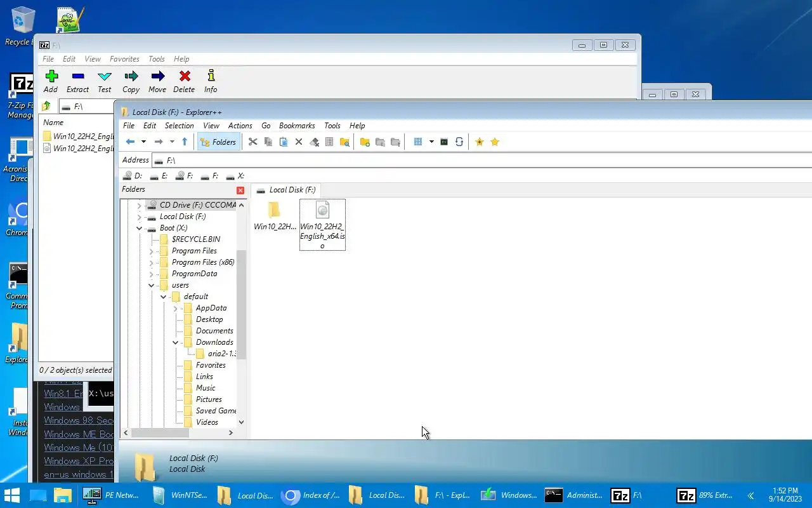Switch to drive X: in drives bar
The width and height of the screenshot is (812, 508).
pos(235,176)
